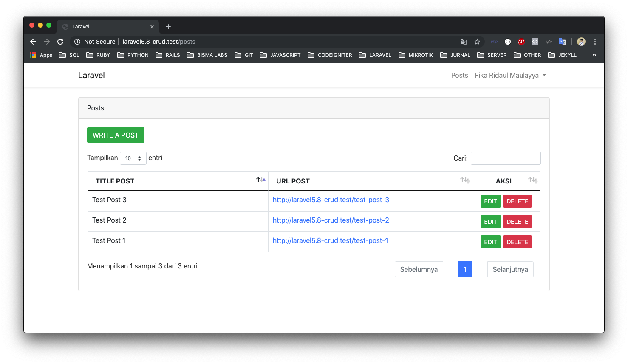Viewport: 628px width, 364px height.
Task: Open the test-post-1 URL link
Action: [x=330, y=240]
